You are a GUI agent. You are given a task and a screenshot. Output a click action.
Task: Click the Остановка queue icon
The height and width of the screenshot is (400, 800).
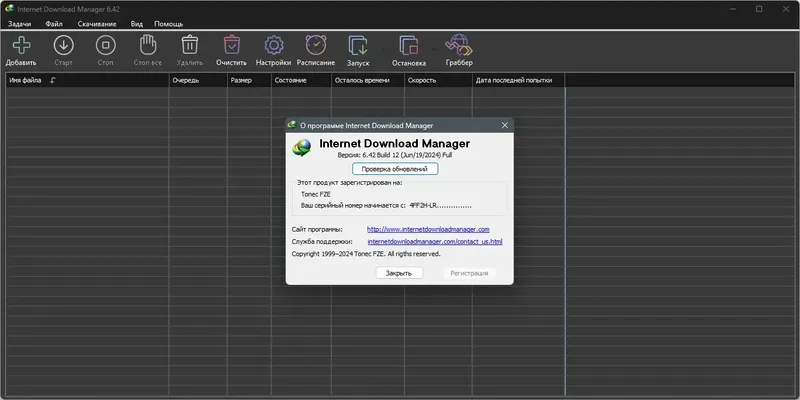pos(409,45)
